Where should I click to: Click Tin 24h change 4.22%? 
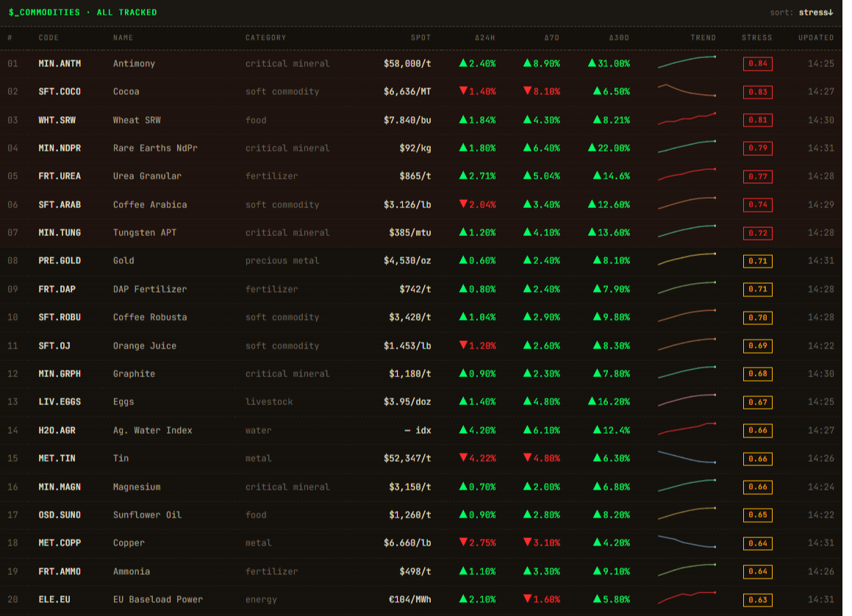point(478,458)
